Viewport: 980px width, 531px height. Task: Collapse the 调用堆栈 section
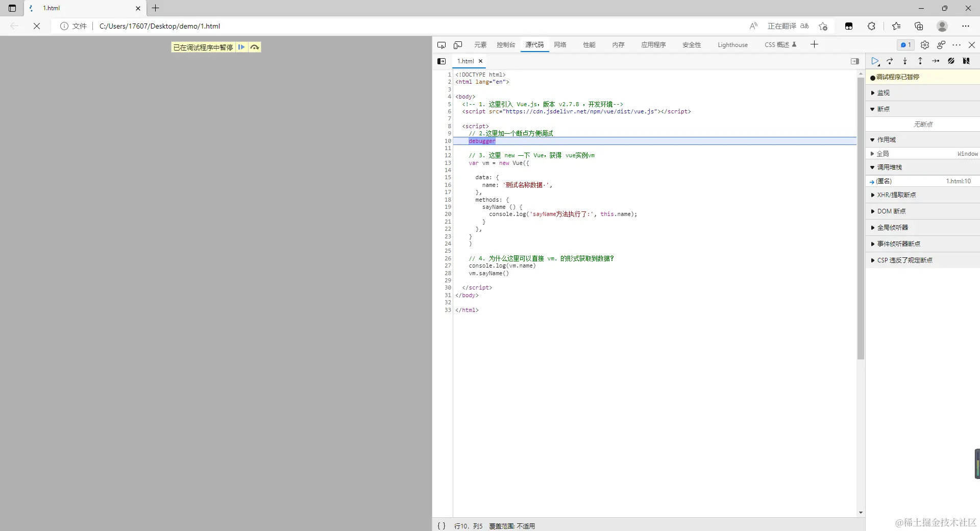pyautogui.click(x=922, y=167)
